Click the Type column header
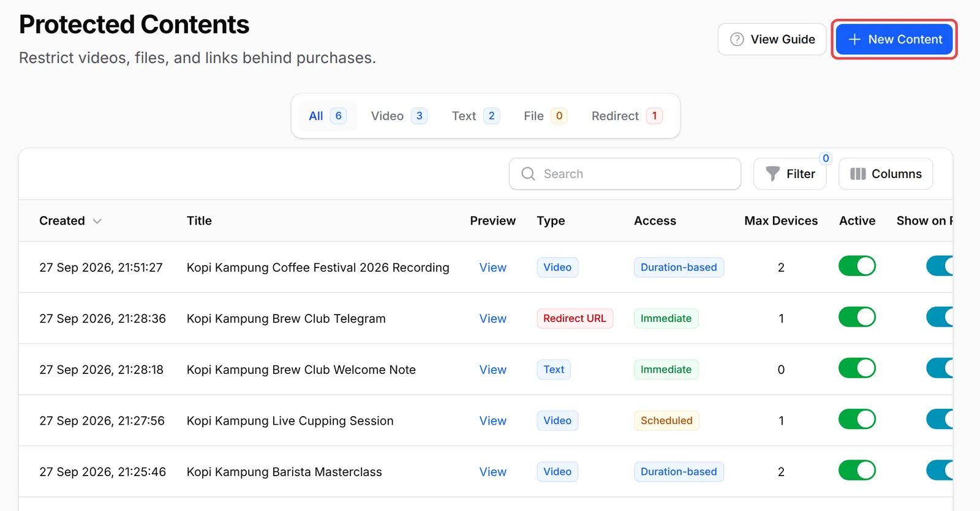980x511 pixels. (x=551, y=221)
